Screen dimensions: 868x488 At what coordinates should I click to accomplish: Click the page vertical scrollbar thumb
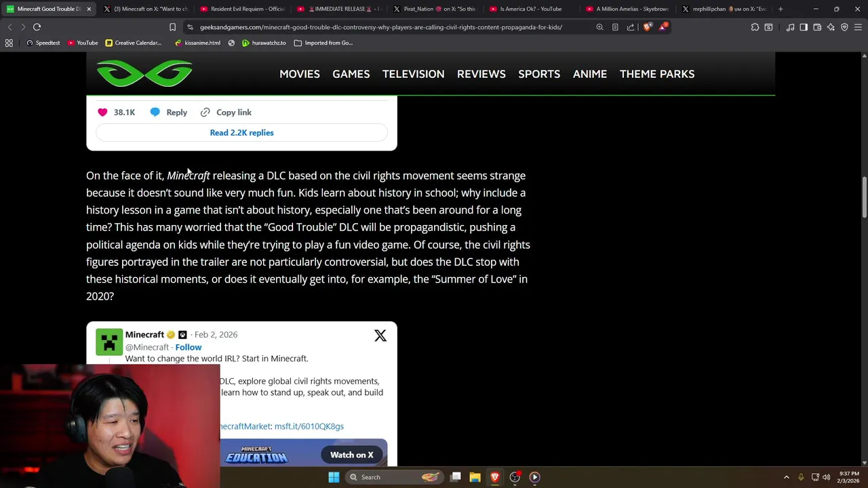[864, 198]
